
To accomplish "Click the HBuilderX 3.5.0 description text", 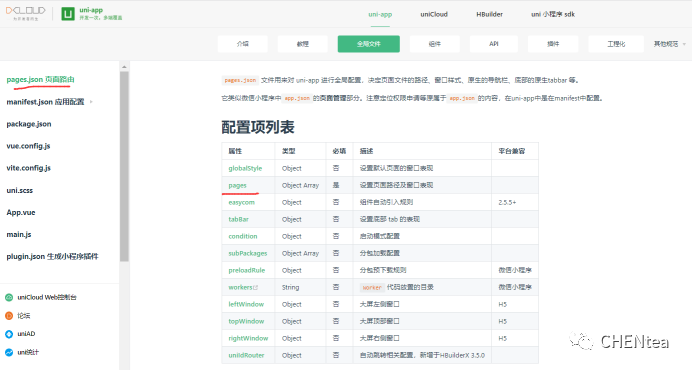I will tap(422, 355).
